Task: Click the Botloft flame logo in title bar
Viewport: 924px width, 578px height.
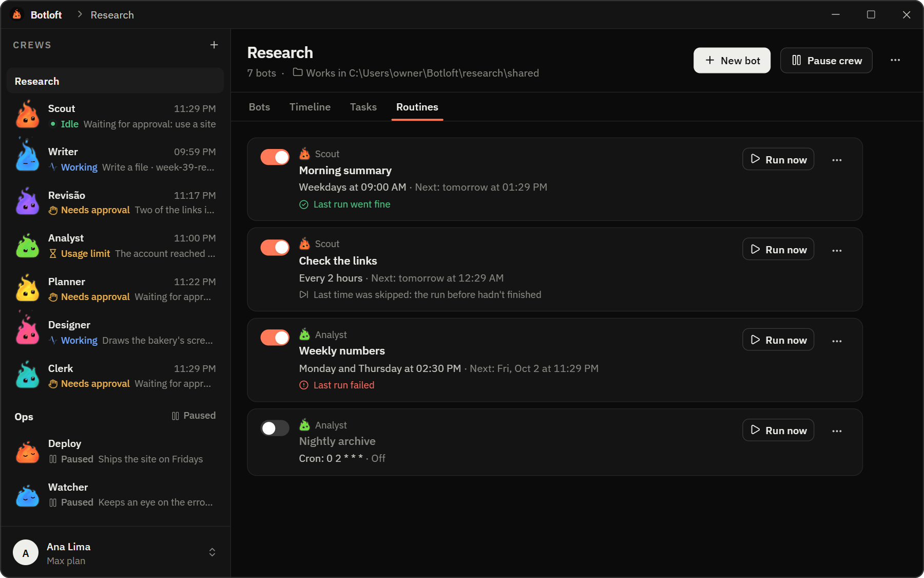Action: click(x=17, y=14)
